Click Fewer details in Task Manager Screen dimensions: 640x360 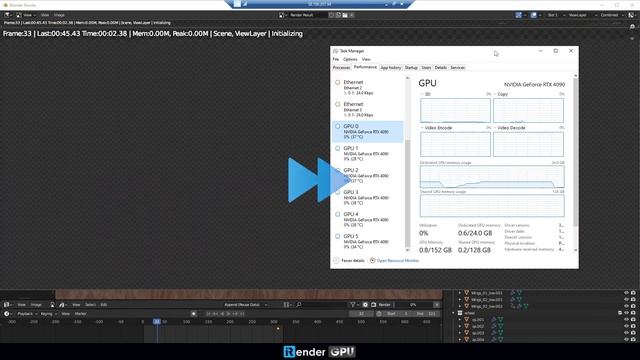[x=349, y=261]
